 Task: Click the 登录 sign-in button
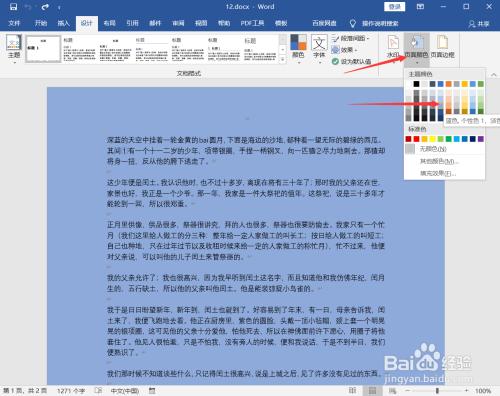pos(394,7)
